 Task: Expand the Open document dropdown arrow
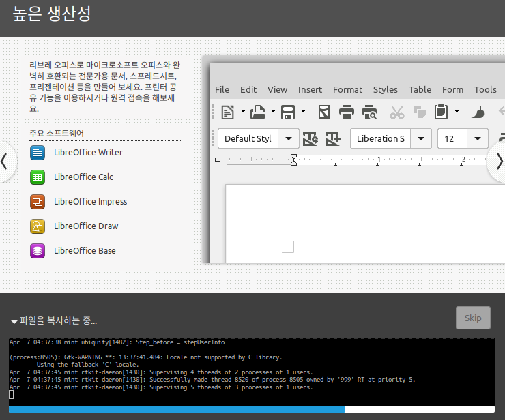[x=273, y=112]
